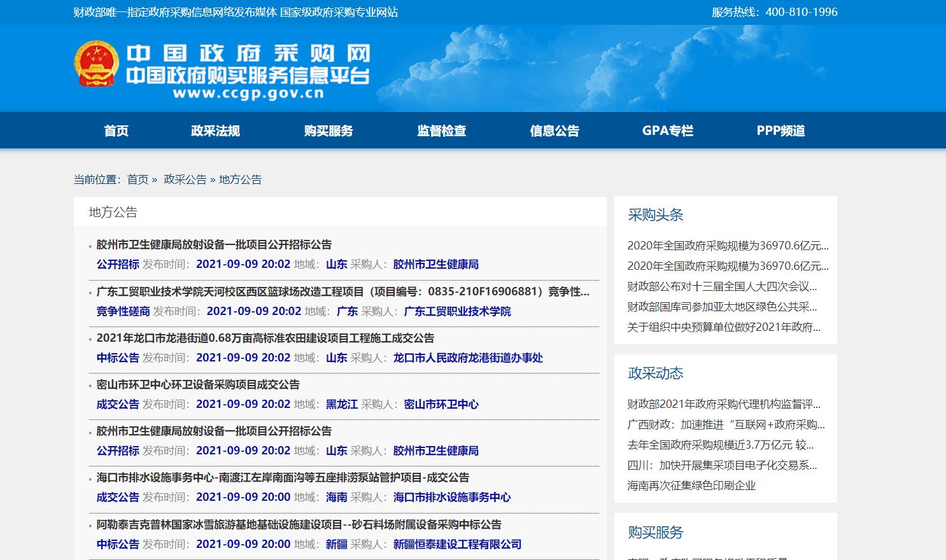Click breadcrumb link 首页
946x560 pixels.
138,179
